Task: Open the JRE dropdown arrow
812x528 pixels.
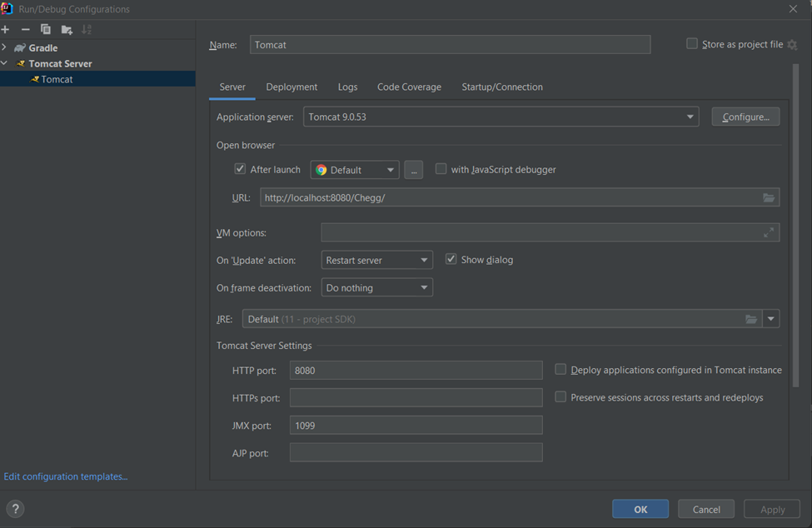Action: click(x=770, y=319)
